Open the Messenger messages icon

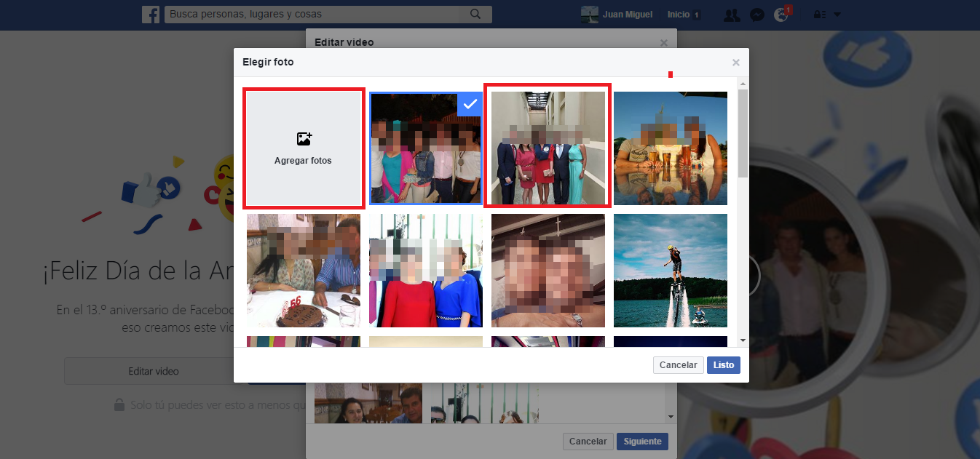pos(757,15)
